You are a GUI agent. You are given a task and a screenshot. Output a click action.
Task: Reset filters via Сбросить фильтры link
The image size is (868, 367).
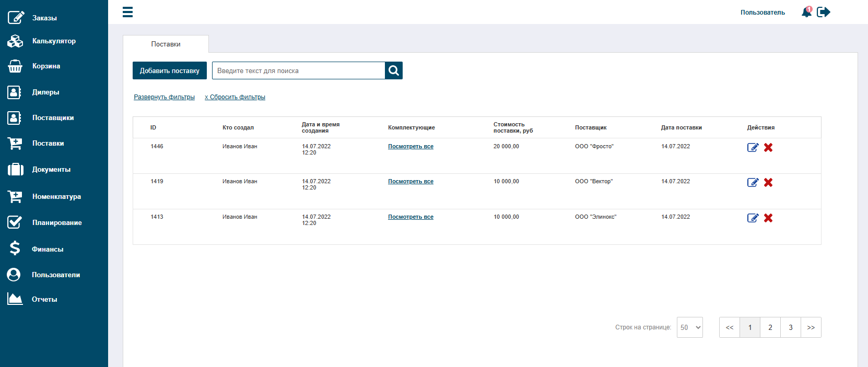click(x=235, y=97)
